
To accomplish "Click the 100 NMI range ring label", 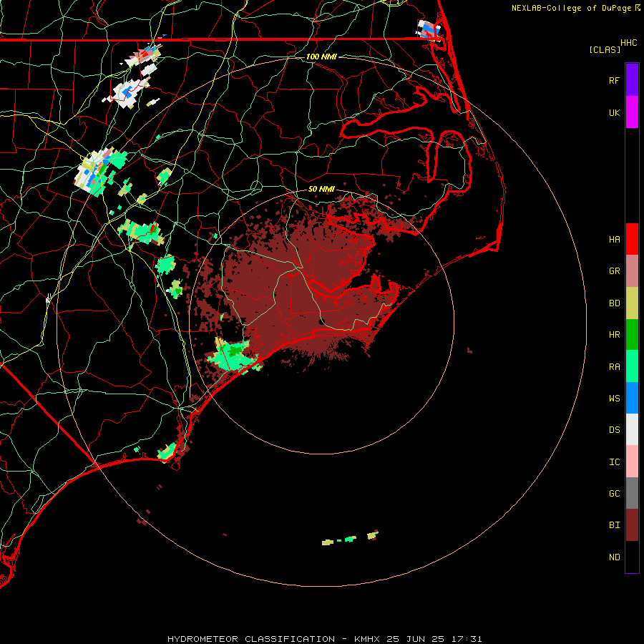I will (321, 57).
